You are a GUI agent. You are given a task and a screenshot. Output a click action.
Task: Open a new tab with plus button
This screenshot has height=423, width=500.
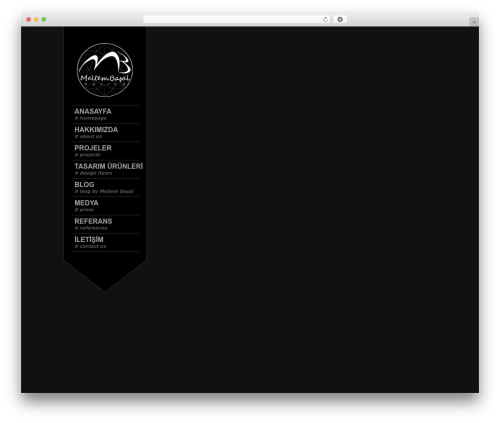(474, 22)
